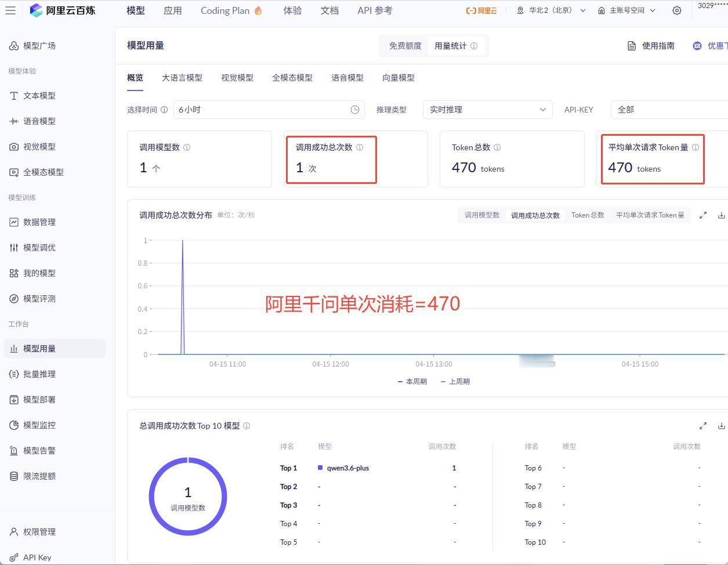Click info icon next to 用量统计

[474, 46]
